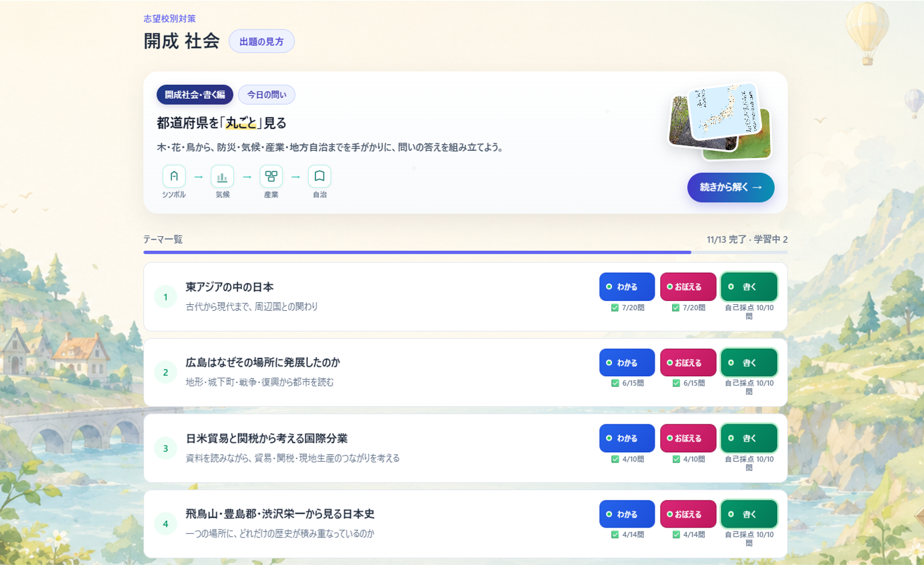The image size is (924, 565).
Task: Open the Japan map thumbnail stack
Action: 720,121
